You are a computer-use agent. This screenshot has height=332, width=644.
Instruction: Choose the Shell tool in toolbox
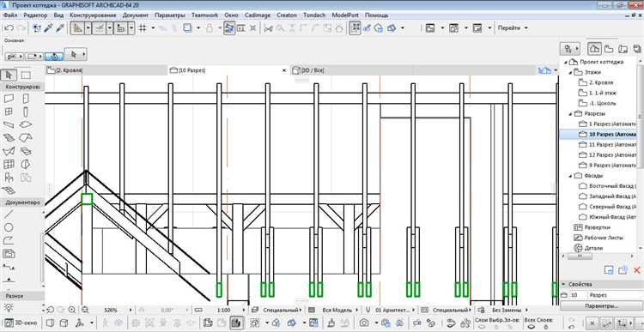click(x=9, y=151)
